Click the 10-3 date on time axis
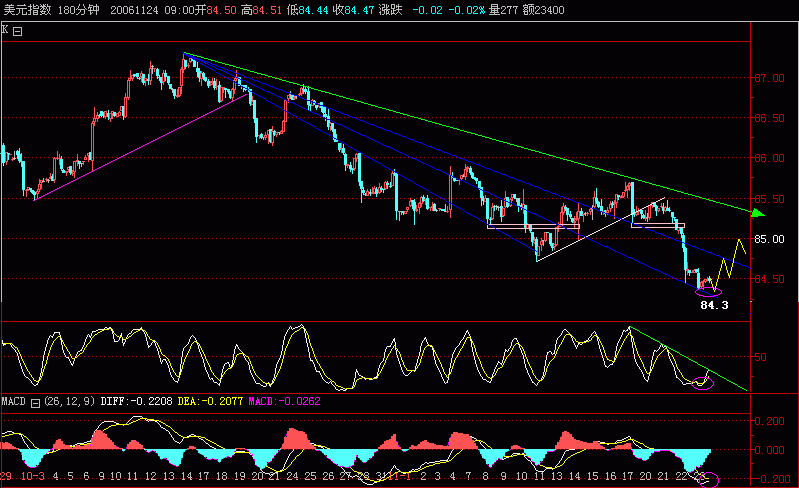Image resolution: width=799 pixels, height=488 pixels. (33, 476)
